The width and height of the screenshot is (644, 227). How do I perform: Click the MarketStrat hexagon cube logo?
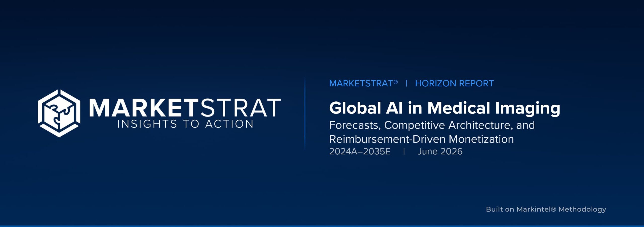pyautogui.click(x=59, y=113)
